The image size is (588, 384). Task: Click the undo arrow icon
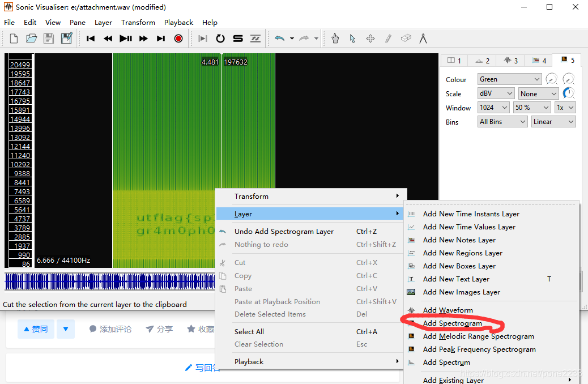[280, 39]
